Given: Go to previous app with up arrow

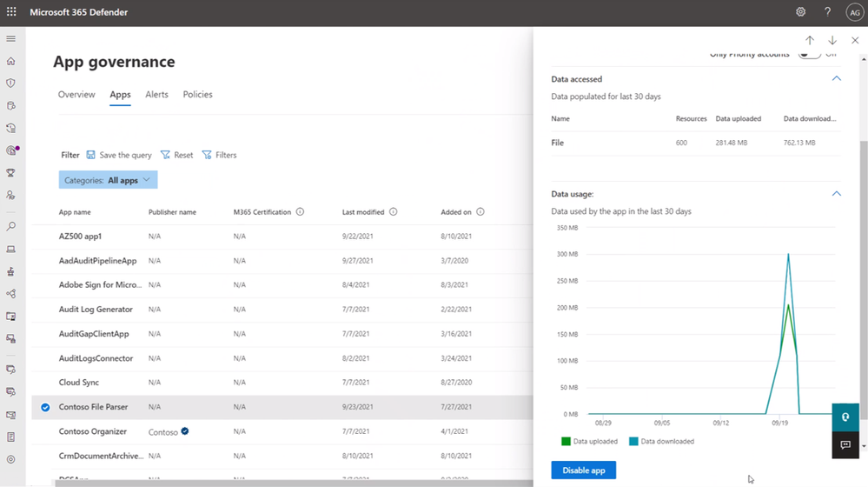Looking at the screenshot, I should 809,41.
